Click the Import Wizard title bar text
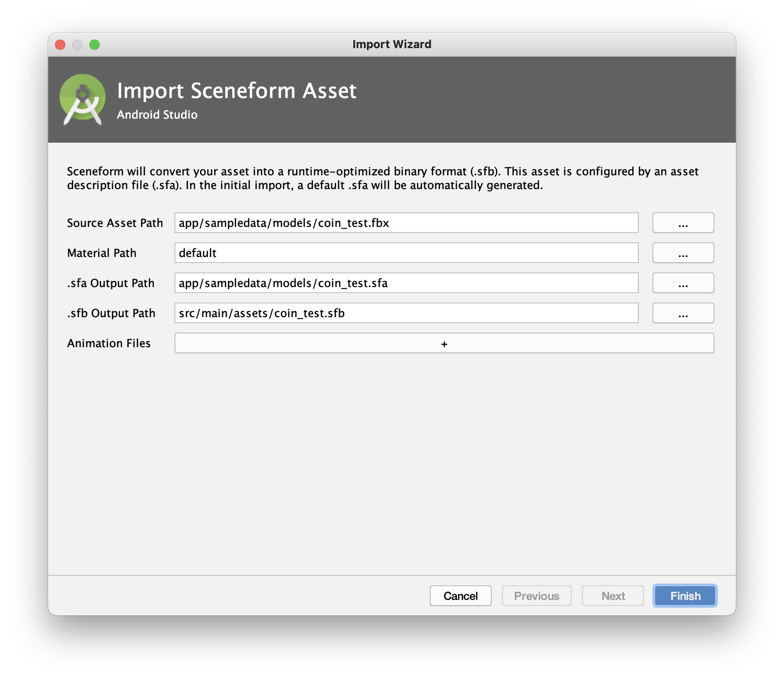Viewport: 784px width, 679px height. tap(392, 44)
